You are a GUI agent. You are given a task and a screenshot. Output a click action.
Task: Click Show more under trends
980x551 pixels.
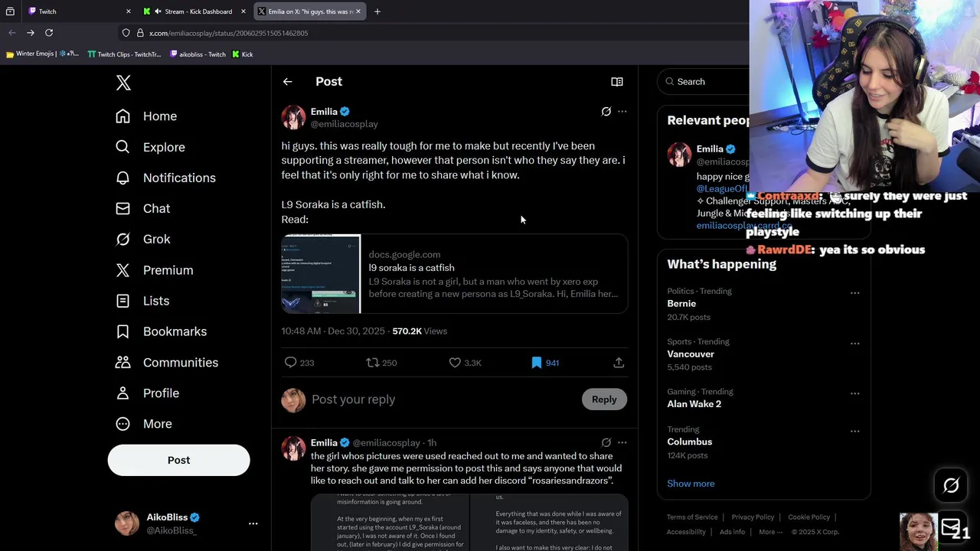[691, 484]
